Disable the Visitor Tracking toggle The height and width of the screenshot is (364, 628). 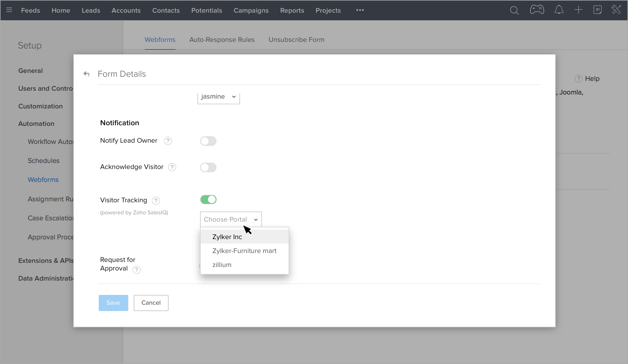(208, 199)
